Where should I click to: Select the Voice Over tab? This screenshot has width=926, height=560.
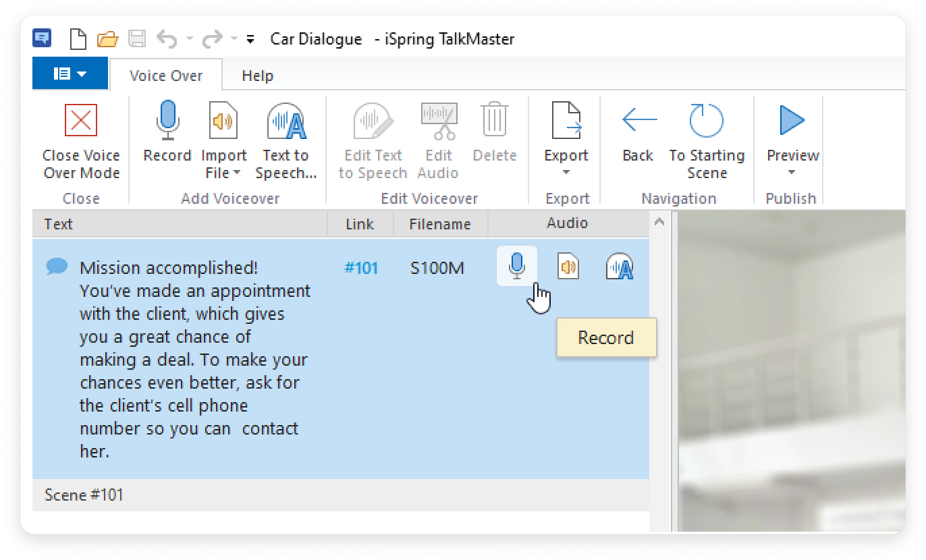(165, 76)
